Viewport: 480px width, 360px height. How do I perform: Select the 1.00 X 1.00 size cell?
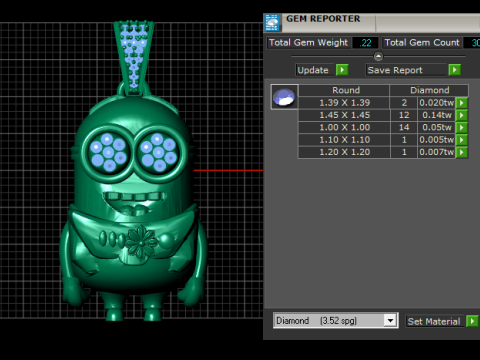coord(345,127)
